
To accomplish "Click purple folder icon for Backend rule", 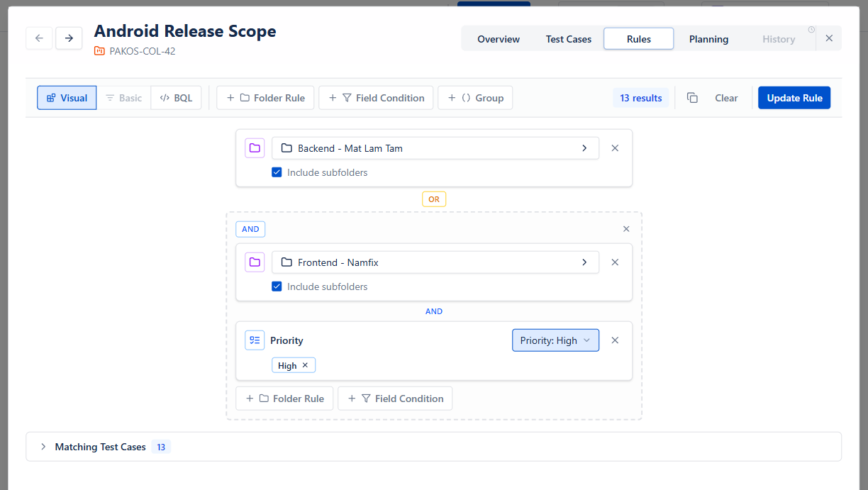I will (255, 148).
